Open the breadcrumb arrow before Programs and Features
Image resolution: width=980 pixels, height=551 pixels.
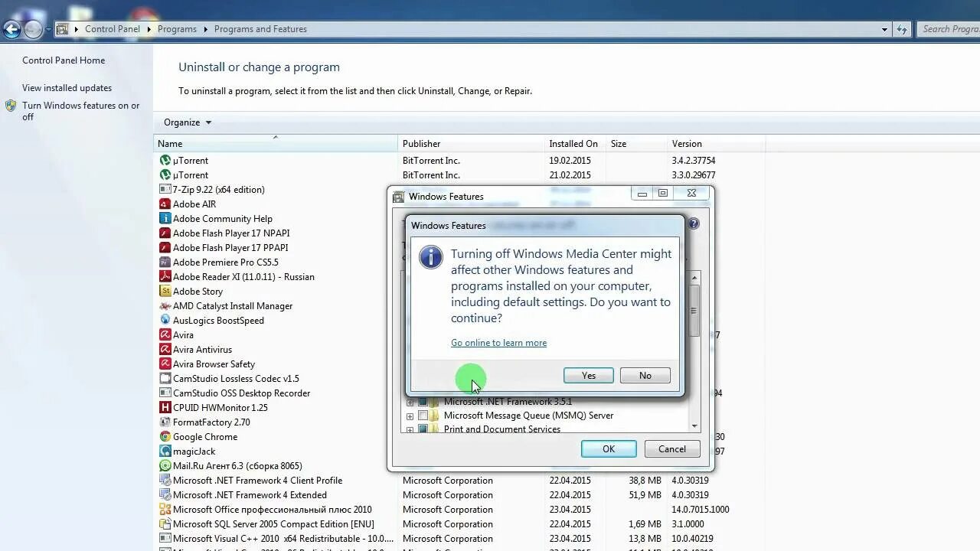click(205, 29)
